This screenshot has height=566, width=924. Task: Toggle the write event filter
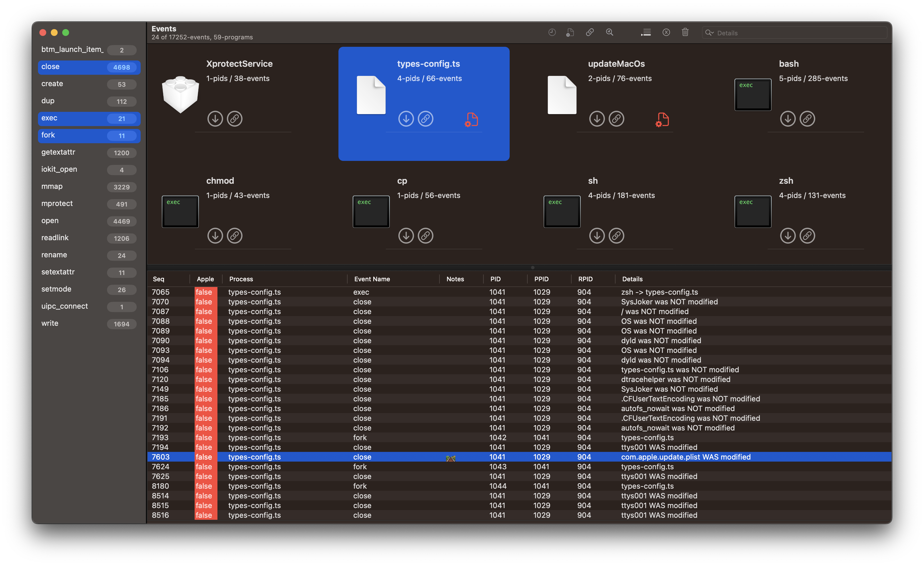[89, 324]
